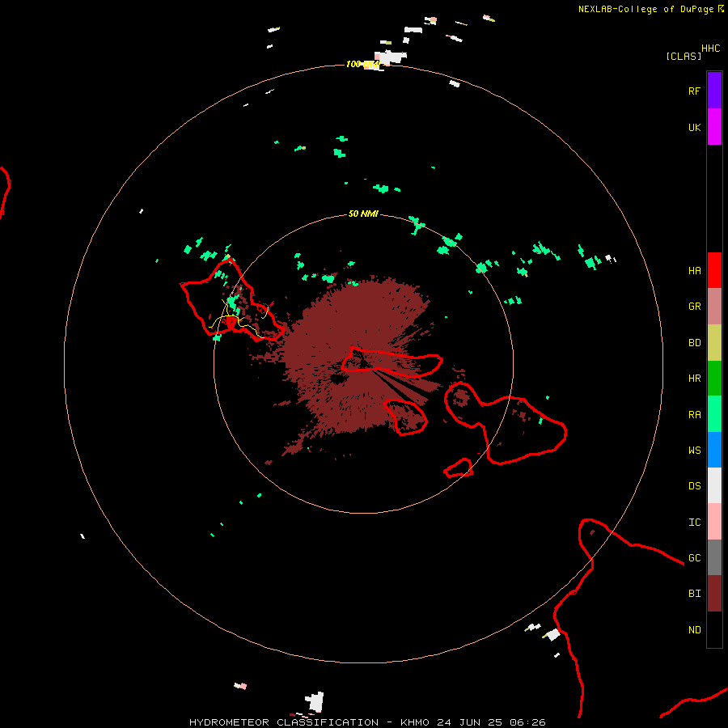The width and height of the screenshot is (728, 728).
Task: Click the HR legend label
Action: pyautogui.click(x=694, y=379)
